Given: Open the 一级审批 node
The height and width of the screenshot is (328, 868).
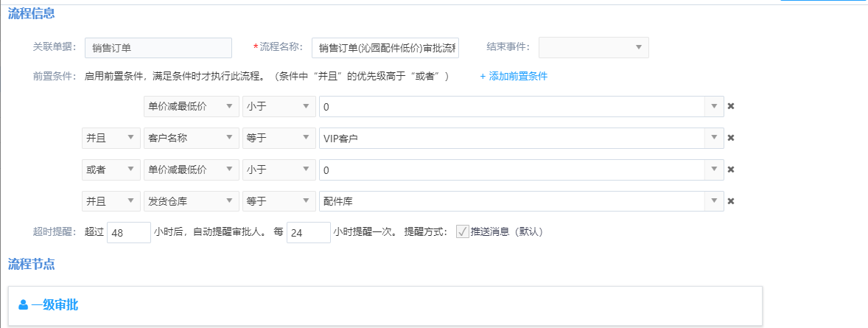Looking at the screenshot, I should coord(55,305).
